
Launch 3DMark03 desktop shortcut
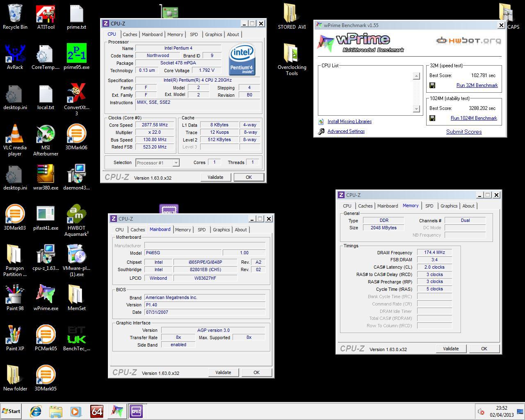[15, 218]
